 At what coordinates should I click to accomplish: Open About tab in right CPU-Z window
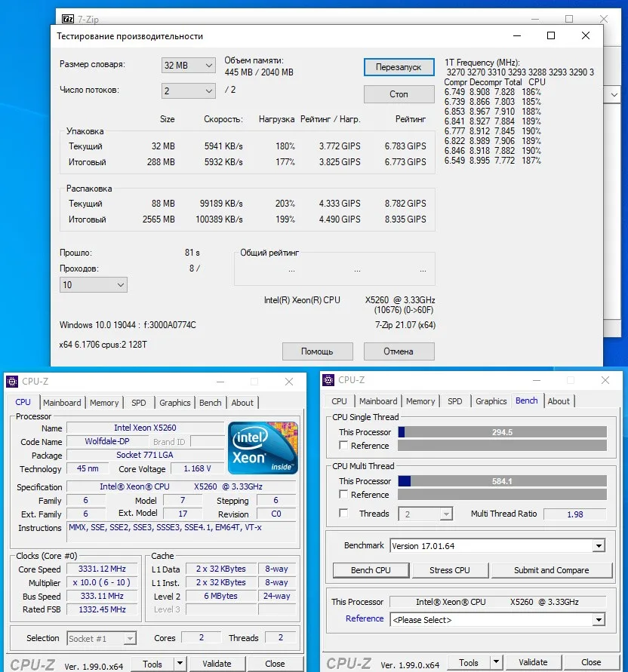click(559, 401)
